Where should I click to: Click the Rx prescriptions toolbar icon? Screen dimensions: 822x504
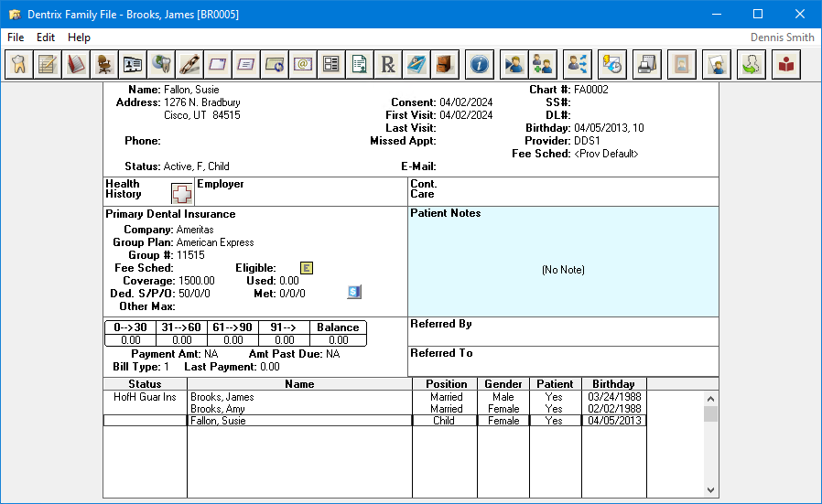click(x=388, y=64)
